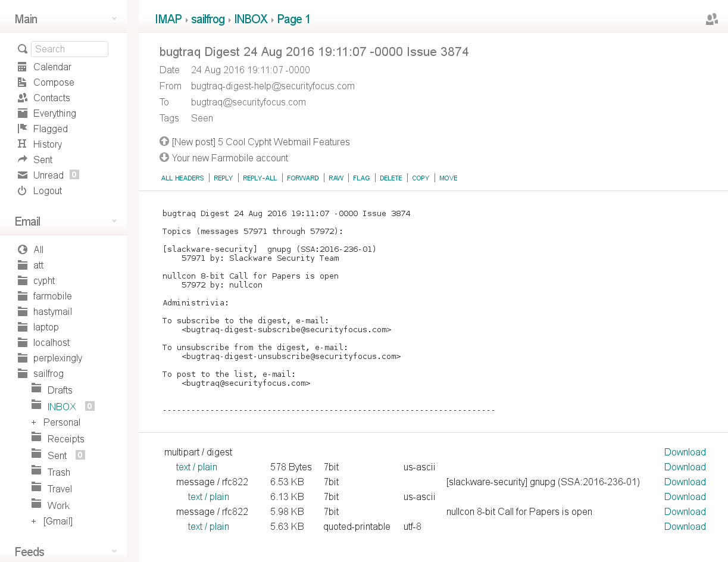Click the Calendar icon in Main menu
728x562 pixels.
click(22, 67)
